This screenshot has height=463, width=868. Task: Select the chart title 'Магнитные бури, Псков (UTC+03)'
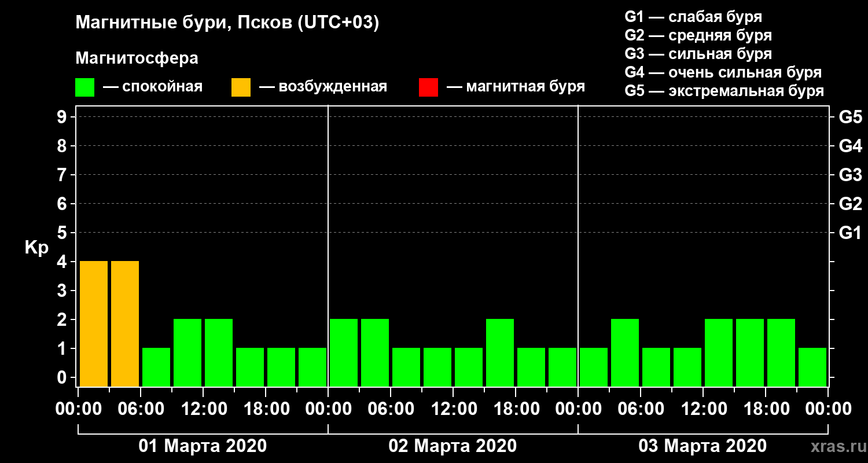227,23
